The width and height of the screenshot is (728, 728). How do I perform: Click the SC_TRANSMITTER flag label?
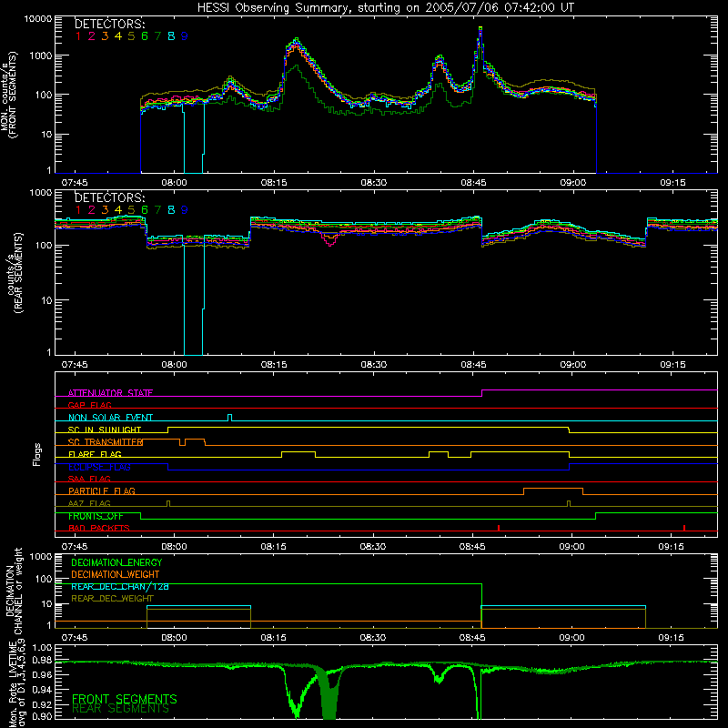coord(106,442)
